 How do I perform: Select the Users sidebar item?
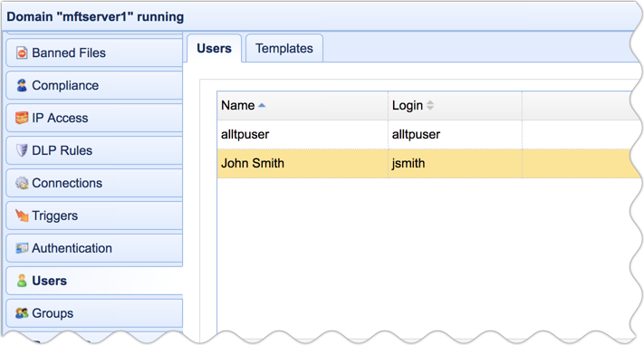pyautogui.click(x=94, y=281)
